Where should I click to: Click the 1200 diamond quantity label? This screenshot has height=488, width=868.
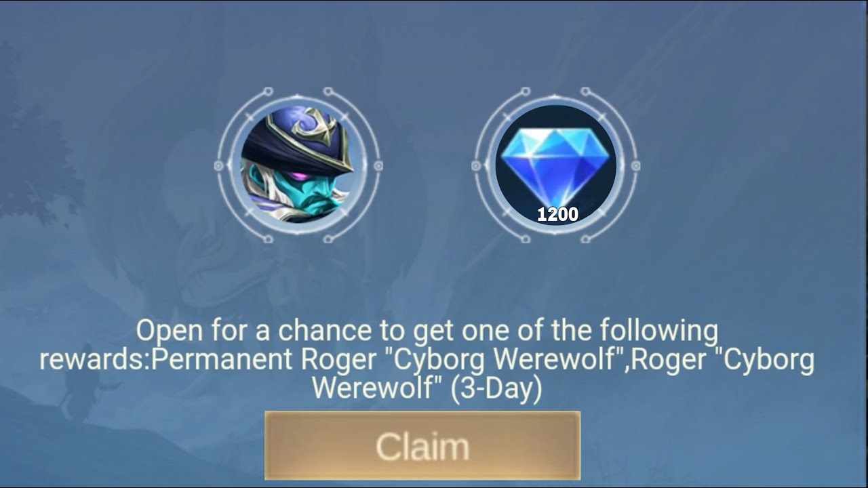coord(557,215)
